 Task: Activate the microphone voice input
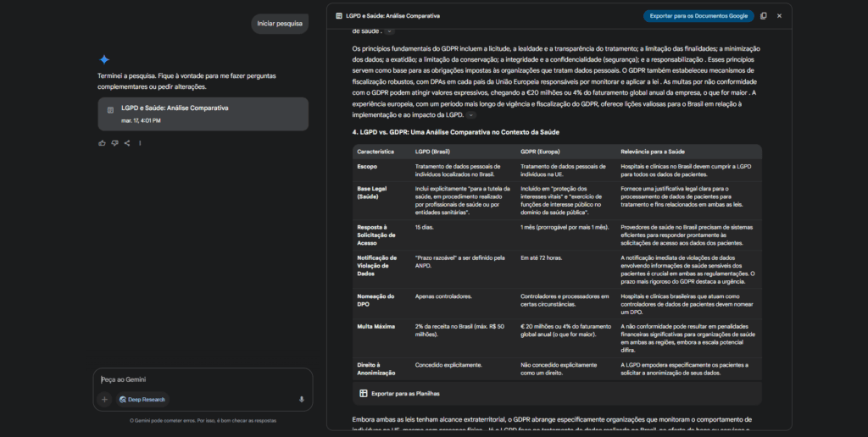click(x=302, y=399)
